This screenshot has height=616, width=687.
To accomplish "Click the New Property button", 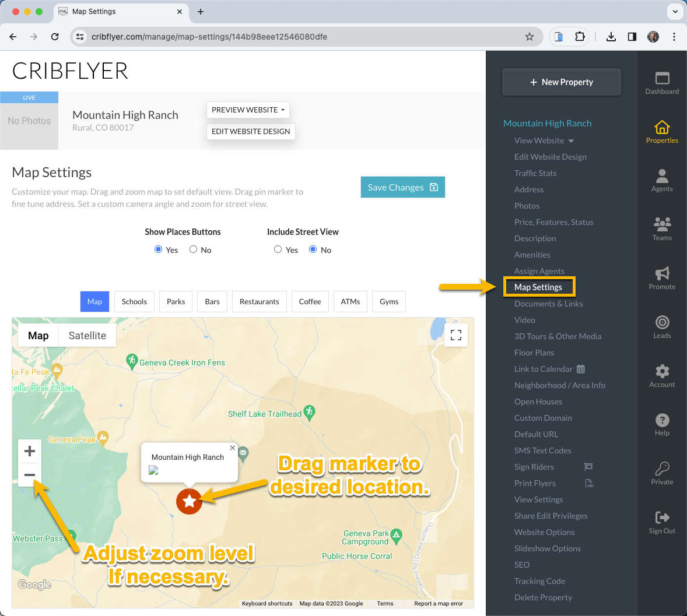I will coord(561,82).
